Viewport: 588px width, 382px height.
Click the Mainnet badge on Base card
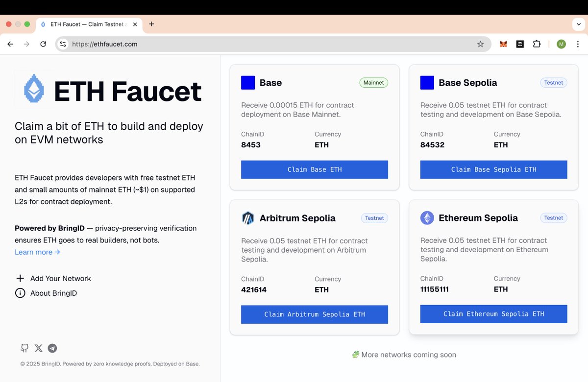(x=373, y=83)
